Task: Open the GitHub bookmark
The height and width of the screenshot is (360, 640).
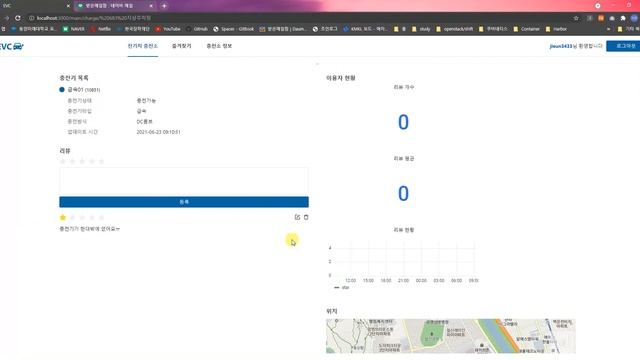Action: (197, 29)
